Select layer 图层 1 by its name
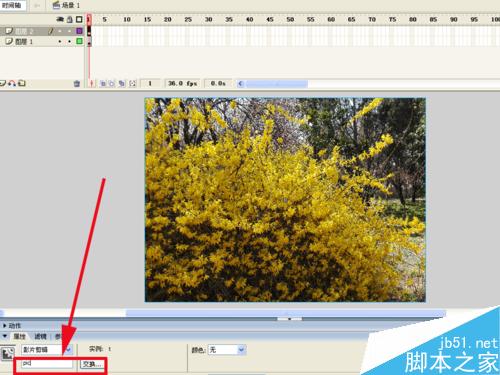500x375 pixels. click(24, 42)
